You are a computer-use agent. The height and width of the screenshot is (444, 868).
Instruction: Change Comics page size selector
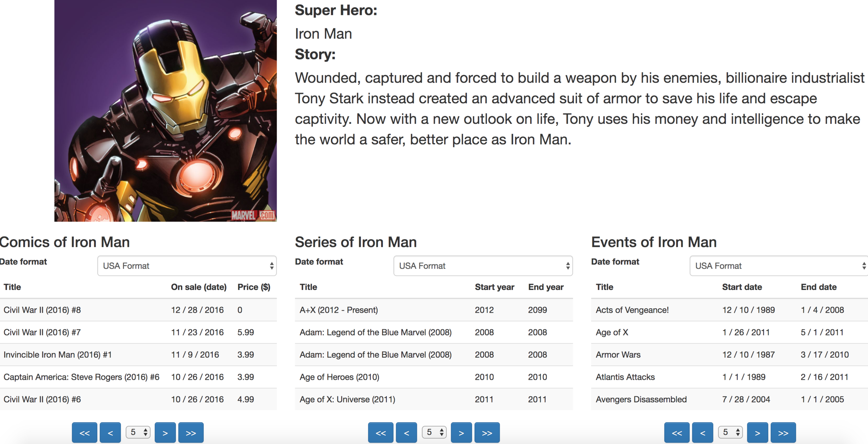(138, 432)
